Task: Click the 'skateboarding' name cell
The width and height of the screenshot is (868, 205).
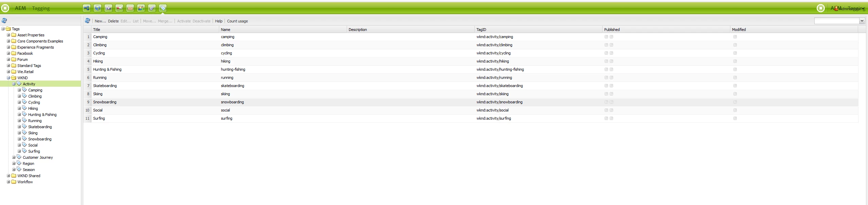Action: tap(283, 86)
